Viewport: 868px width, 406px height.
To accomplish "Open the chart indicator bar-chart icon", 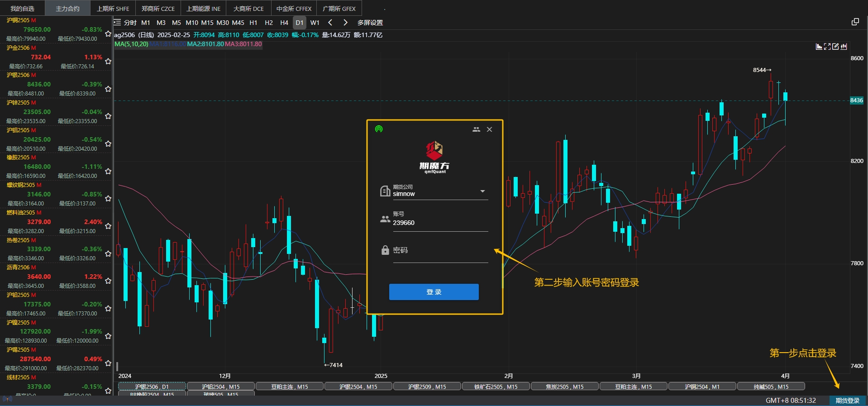I will pyautogui.click(x=819, y=47).
